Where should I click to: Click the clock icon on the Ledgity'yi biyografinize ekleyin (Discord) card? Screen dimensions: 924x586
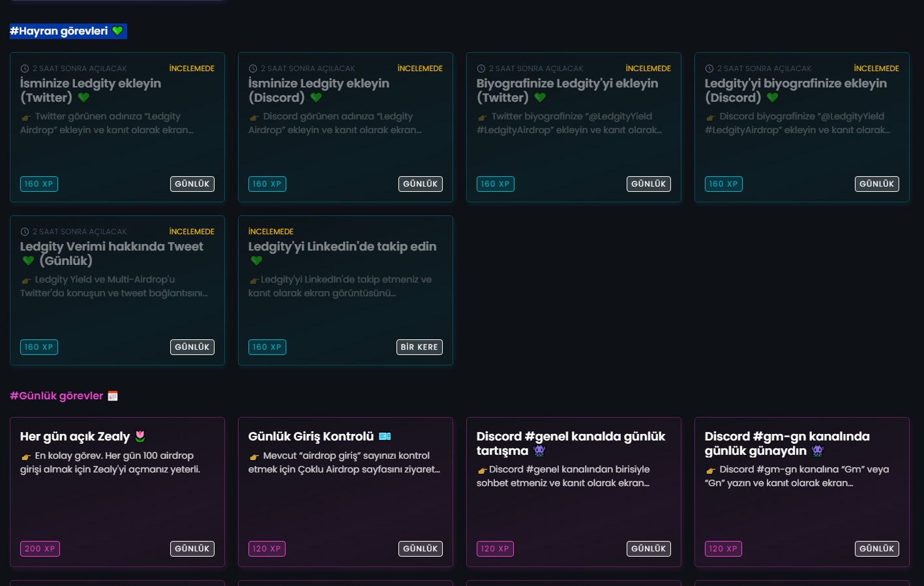[709, 69]
